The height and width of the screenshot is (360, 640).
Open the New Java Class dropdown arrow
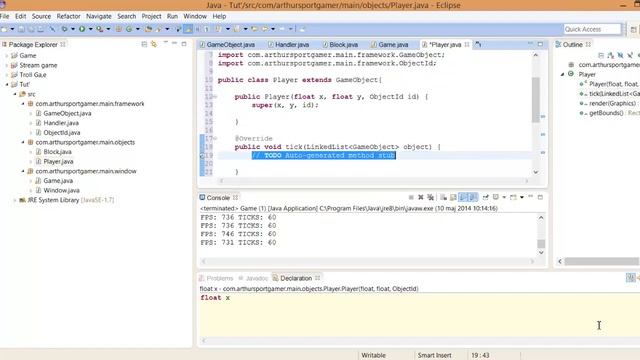pyautogui.click(x=138, y=29)
